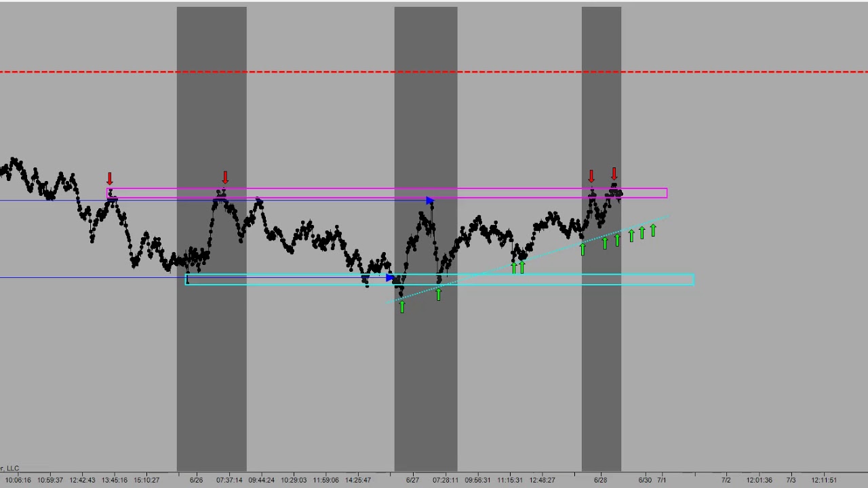Image resolution: width=868 pixels, height=488 pixels.
Task: Click the blue triangle marker above the 6/27 peak
Action: (430, 201)
